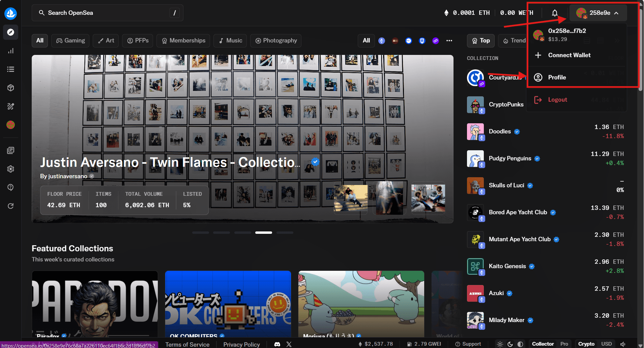Filter by the Ethereum chain icon
This screenshot has height=348, width=644.
pos(382,41)
